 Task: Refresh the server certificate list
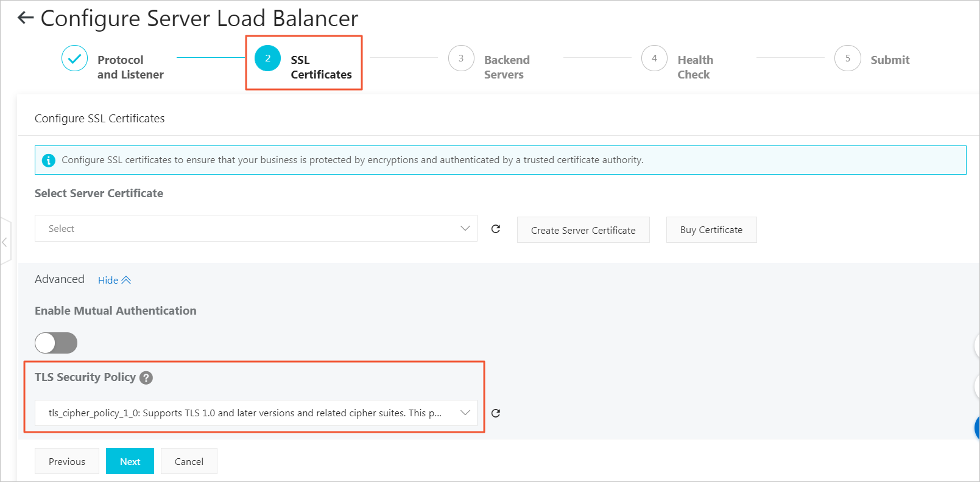coord(496,229)
